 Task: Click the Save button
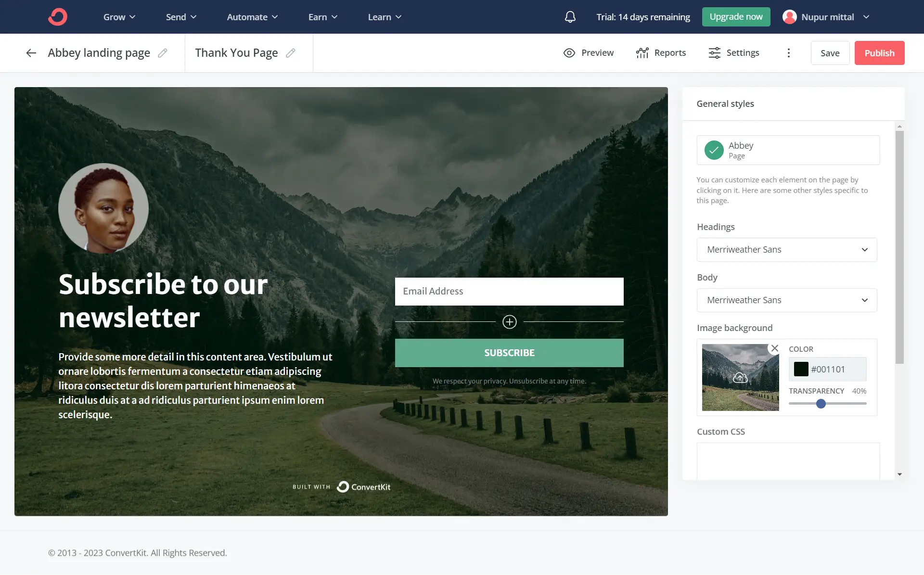(x=830, y=52)
